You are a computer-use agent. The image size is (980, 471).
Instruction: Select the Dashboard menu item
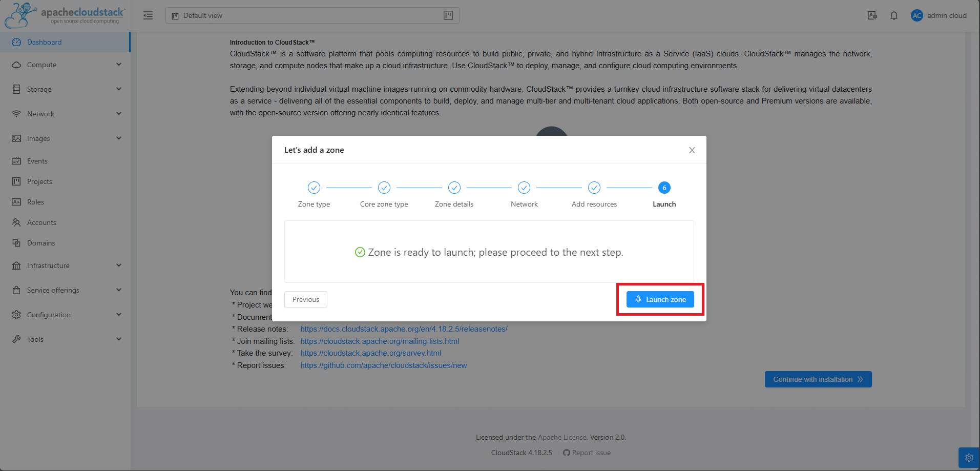[x=65, y=42]
